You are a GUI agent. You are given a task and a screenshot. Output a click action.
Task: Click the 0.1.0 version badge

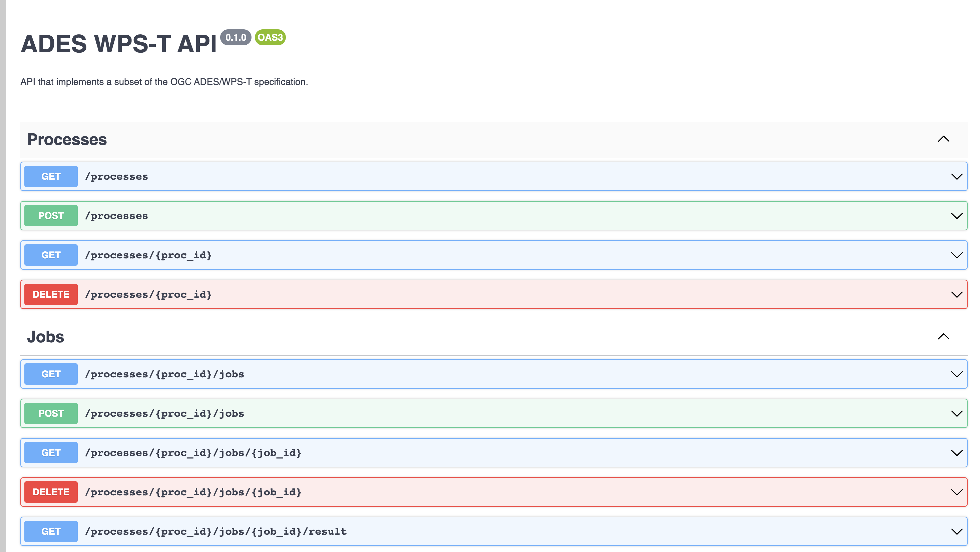(235, 37)
